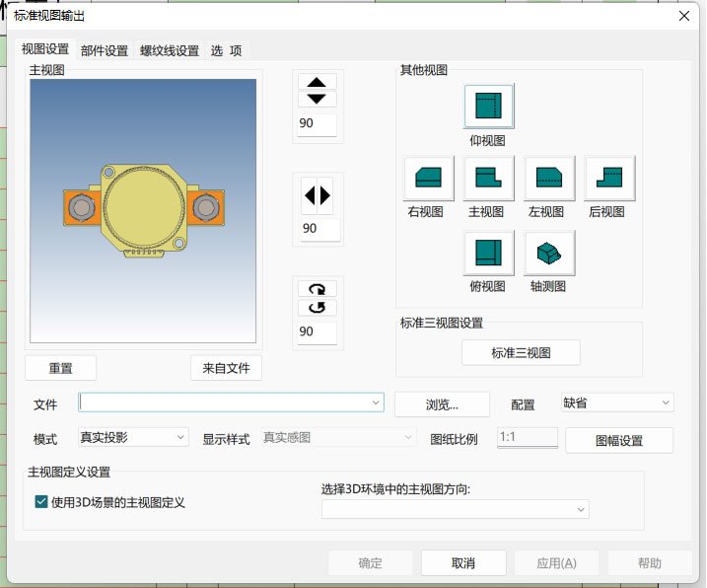Switch to the 部件设置 tab
The width and height of the screenshot is (707, 588).
pos(105,50)
